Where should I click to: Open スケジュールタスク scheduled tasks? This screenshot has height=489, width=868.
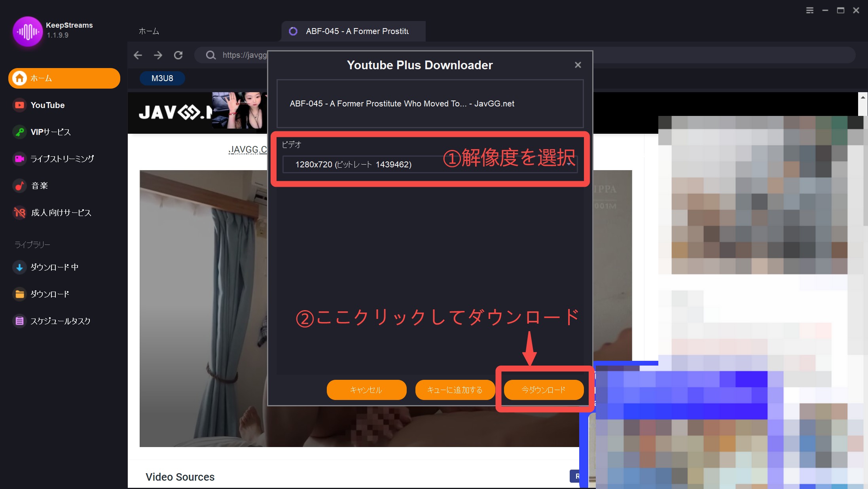(x=60, y=321)
